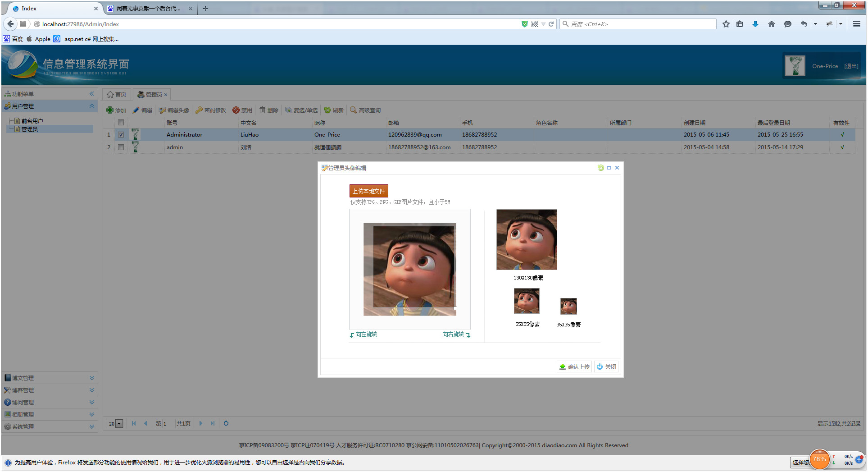Click 向左旋转 to rotate left
The image size is (868, 472).
point(364,335)
